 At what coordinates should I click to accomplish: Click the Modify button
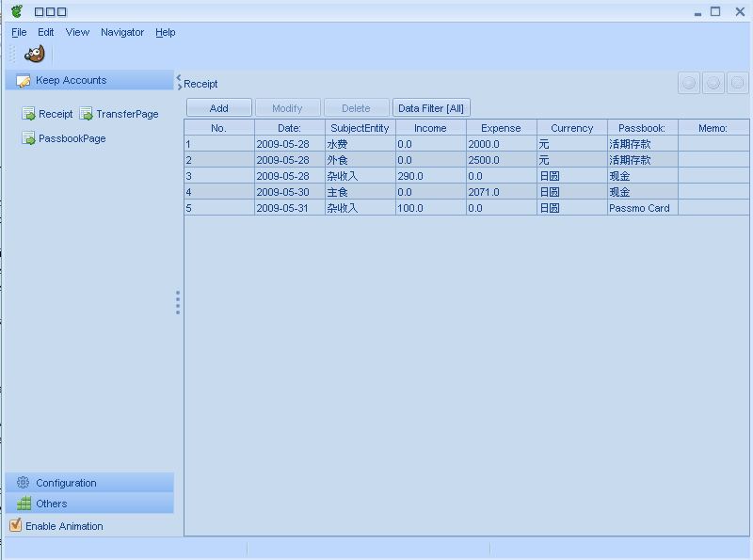[x=287, y=108]
